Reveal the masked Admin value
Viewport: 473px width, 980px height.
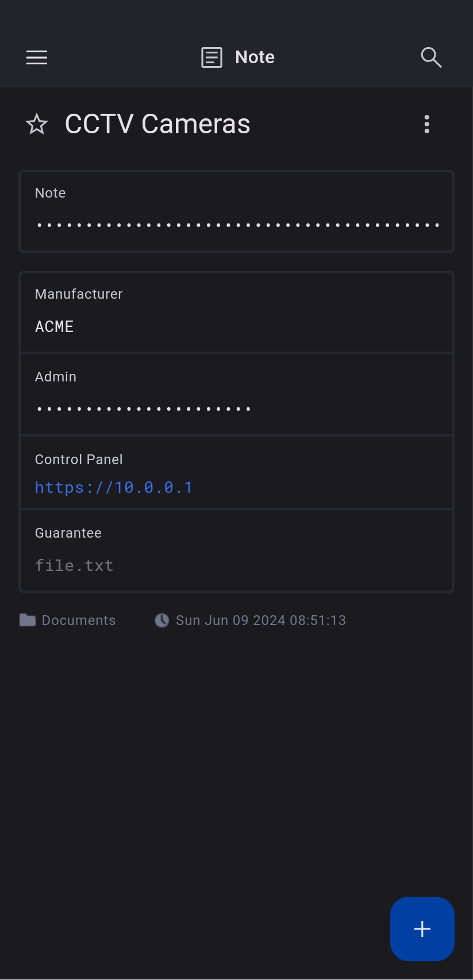click(x=144, y=409)
